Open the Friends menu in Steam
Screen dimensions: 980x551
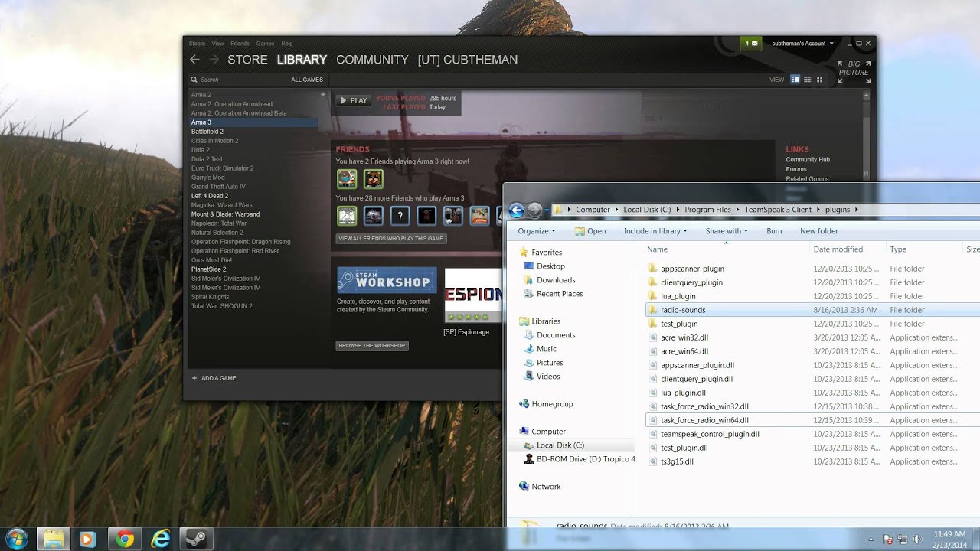click(240, 44)
